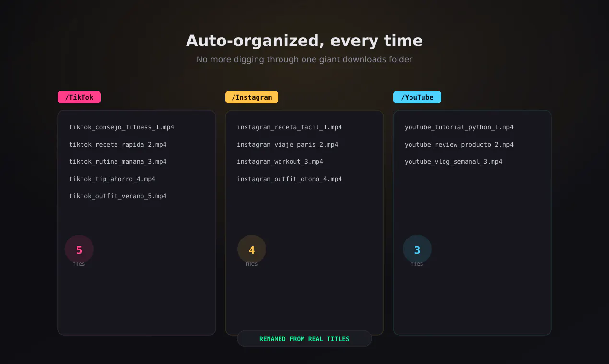Select instagram_outfit_otono_4.mp4 file
Screen dimensions: 609x364
tap(290, 179)
